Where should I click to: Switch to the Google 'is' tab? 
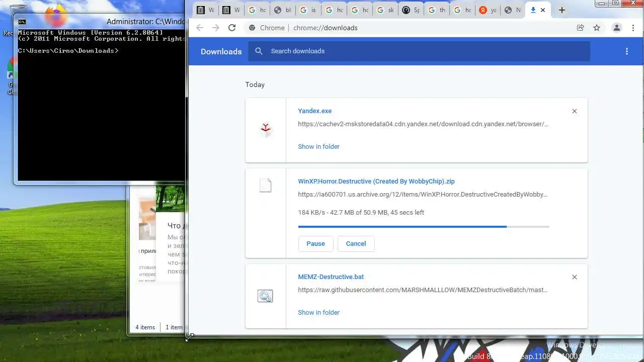point(308,10)
